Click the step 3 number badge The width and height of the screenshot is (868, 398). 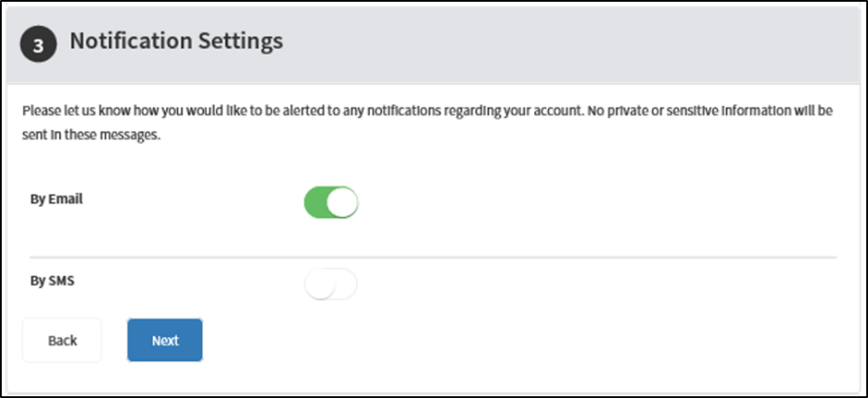(38, 45)
